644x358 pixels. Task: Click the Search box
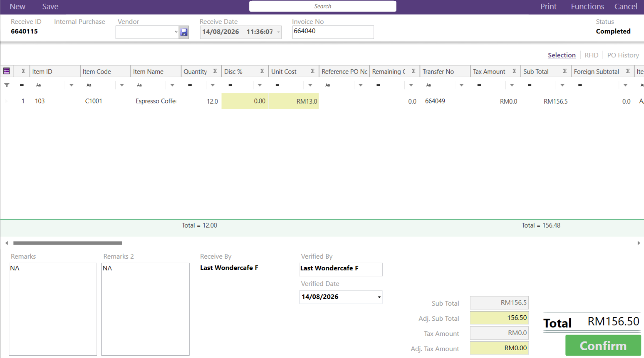pyautogui.click(x=323, y=6)
